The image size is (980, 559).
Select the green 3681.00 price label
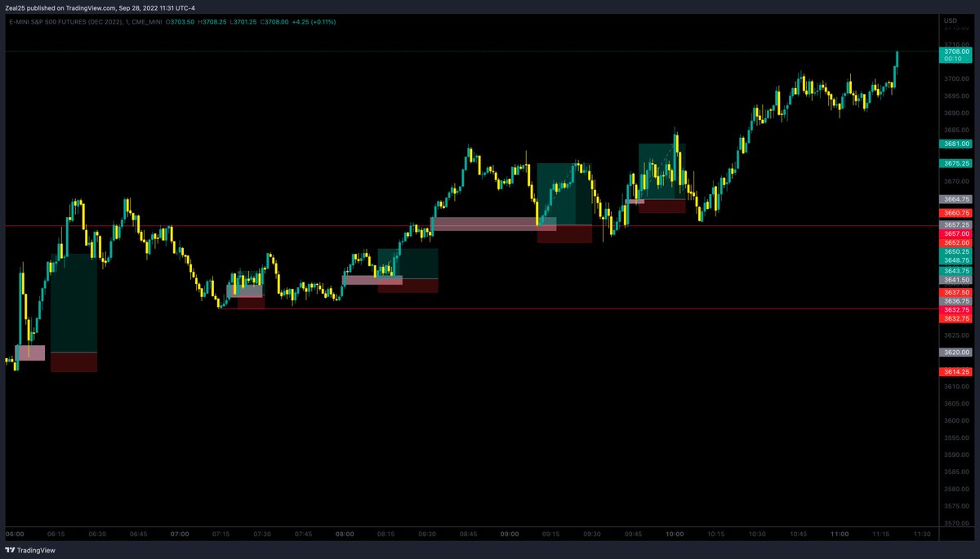click(955, 143)
